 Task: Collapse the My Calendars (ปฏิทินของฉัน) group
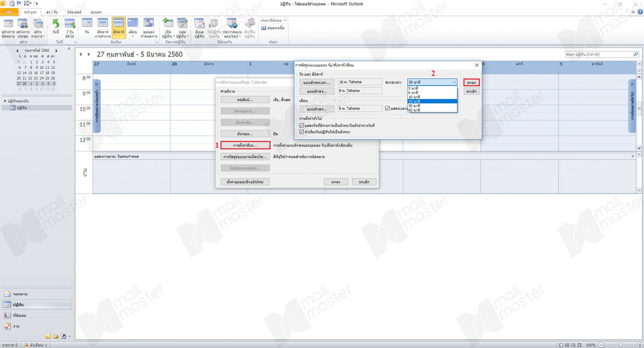4,101
